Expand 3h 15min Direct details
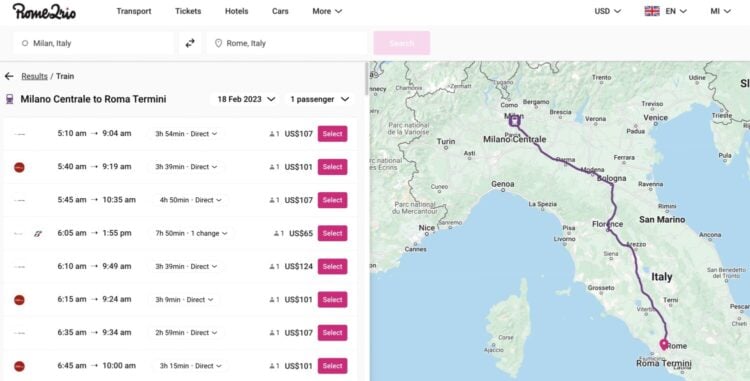The height and width of the screenshot is (381, 750). [190, 366]
